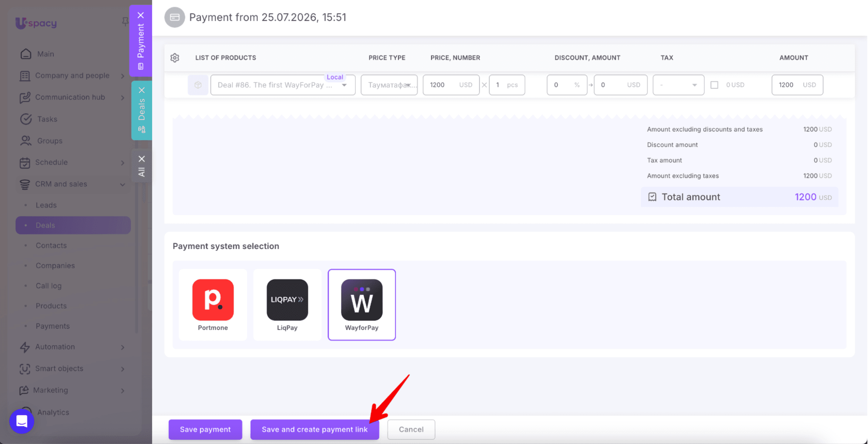Click the Total amount checkmark icon

652,197
